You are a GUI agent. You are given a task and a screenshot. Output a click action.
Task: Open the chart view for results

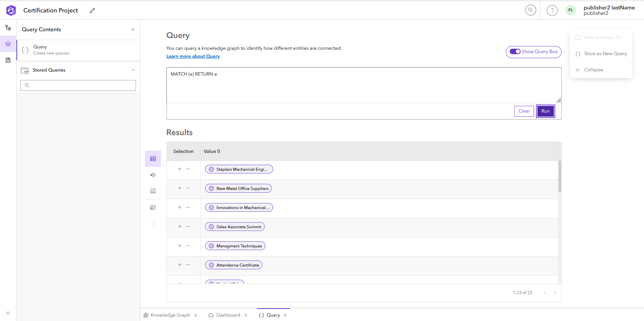click(x=153, y=191)
